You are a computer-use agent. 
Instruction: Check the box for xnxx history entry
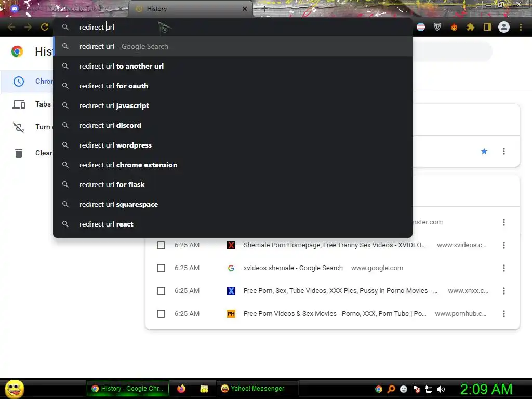(161, 291)
